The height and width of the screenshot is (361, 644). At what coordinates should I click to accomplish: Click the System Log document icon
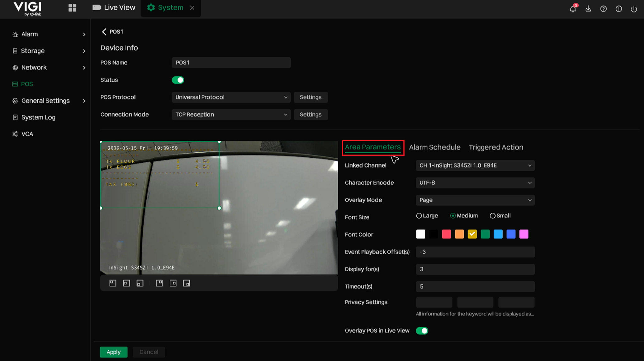point(15,117)
